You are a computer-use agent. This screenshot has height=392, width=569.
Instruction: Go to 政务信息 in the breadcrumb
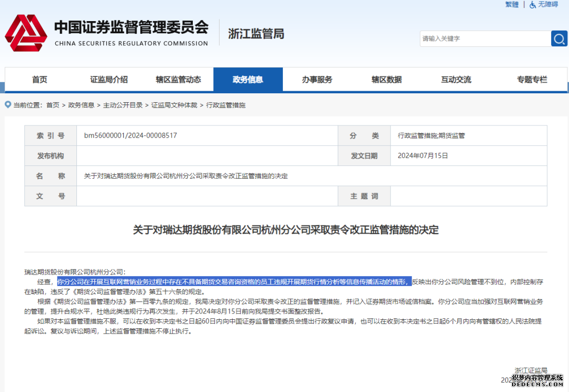coord(81,105)
